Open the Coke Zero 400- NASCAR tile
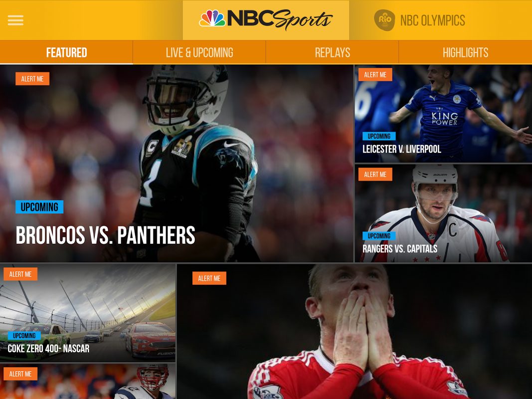This screenshot has height=399, width=532. (x=88, y=313)
